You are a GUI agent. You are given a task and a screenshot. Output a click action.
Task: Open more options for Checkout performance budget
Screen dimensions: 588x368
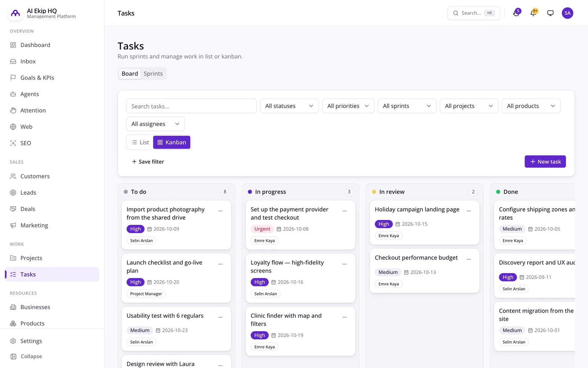(x=469, y=259)
